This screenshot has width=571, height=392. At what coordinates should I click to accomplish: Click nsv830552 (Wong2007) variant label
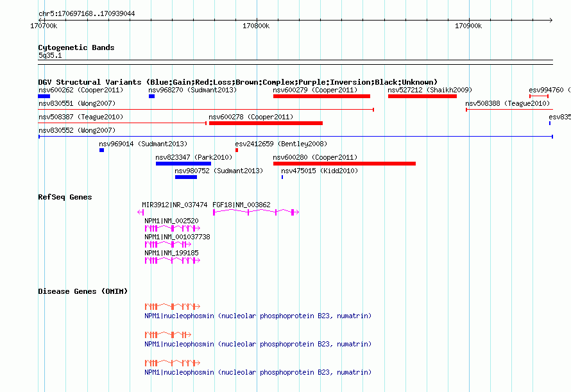(x=77, y=130)
